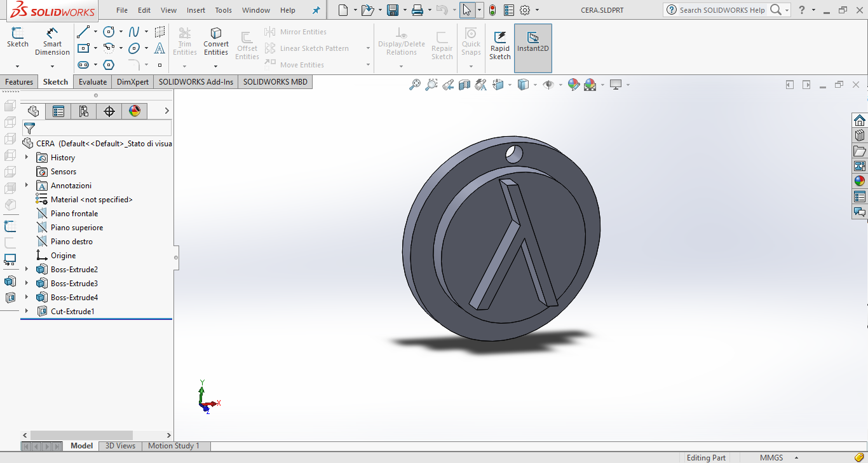Click the Section View icon
868x463 pixels.
point(465,85)
